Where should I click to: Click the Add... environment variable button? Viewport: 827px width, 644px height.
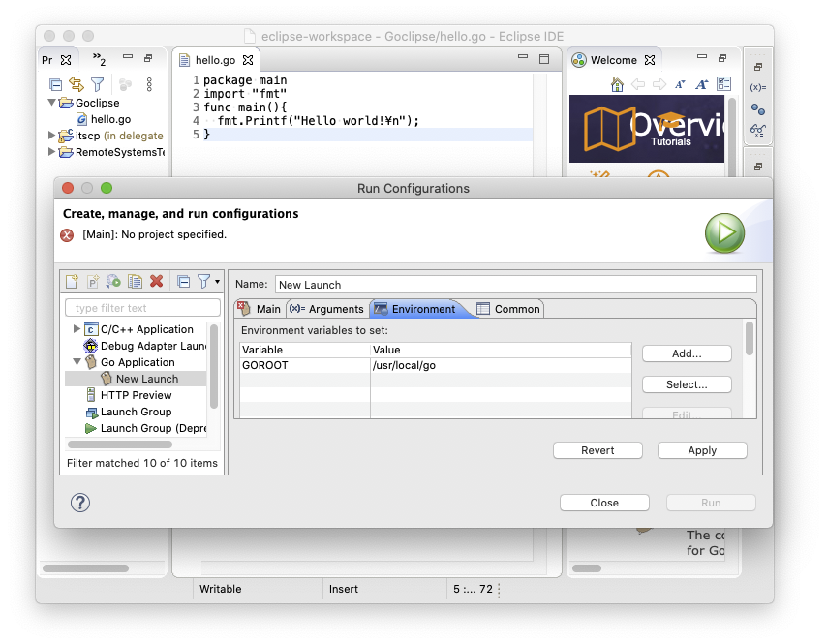[687, 353]
